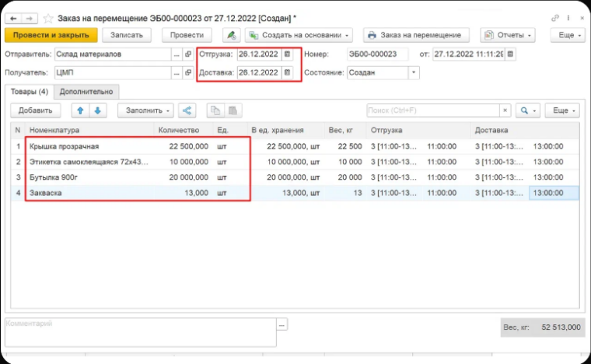This screenshot has width=591, height=364.
Task: Switch to the Дополнительно tab
Action: point(92,92)
